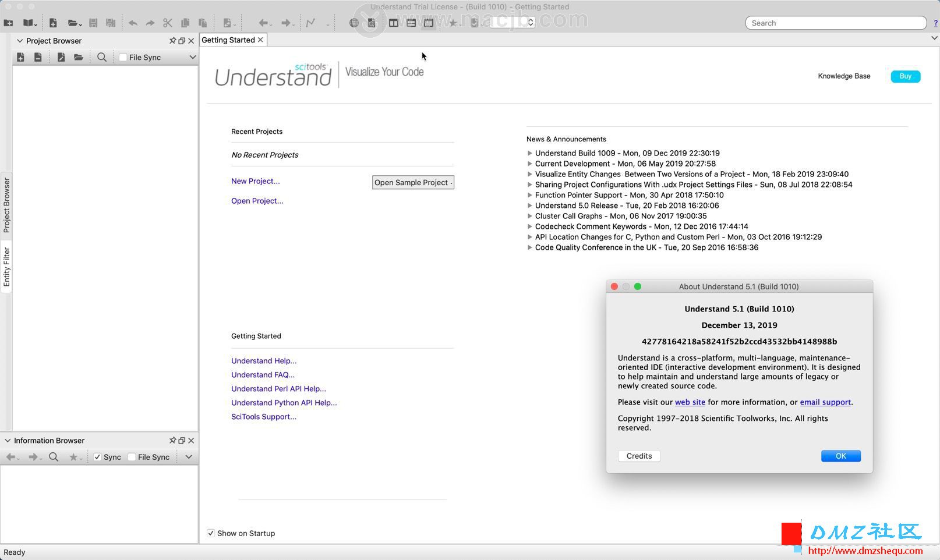Viewport: 940px width, 560px height.
Task: Click the Cut scissors icon
Action: 168,23
